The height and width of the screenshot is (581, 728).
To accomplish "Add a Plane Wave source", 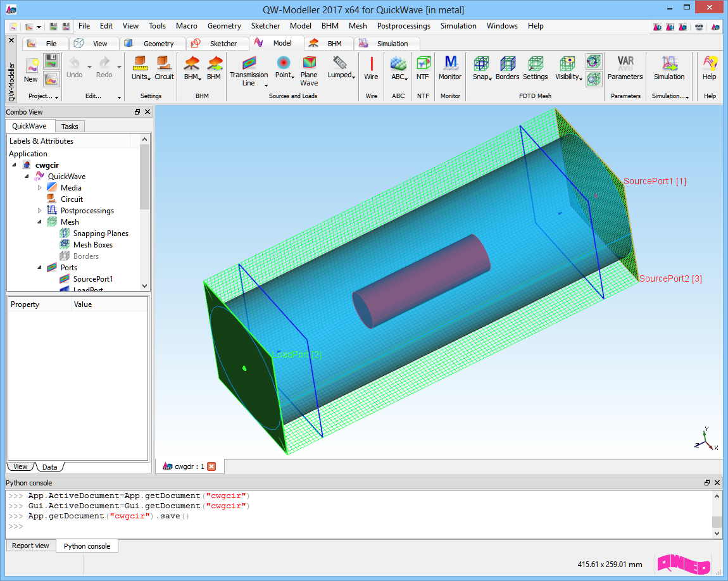I will point(309,71).
